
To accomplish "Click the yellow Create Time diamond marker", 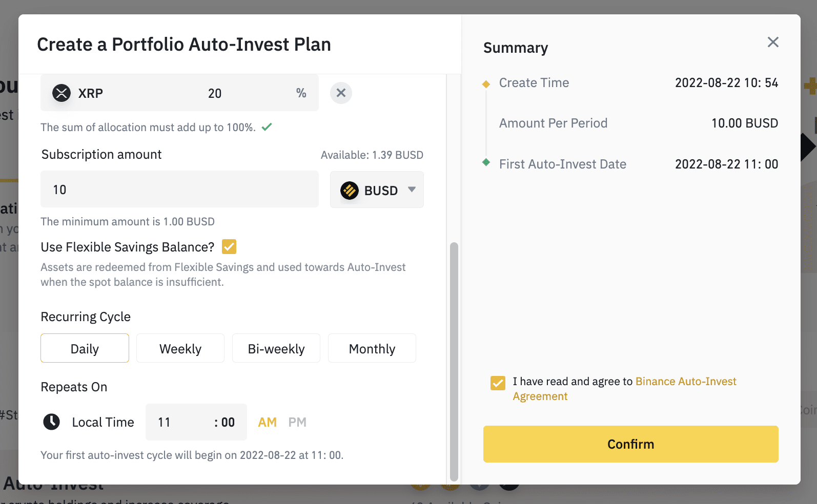I will pyautogui.click(x=486, y=84).
